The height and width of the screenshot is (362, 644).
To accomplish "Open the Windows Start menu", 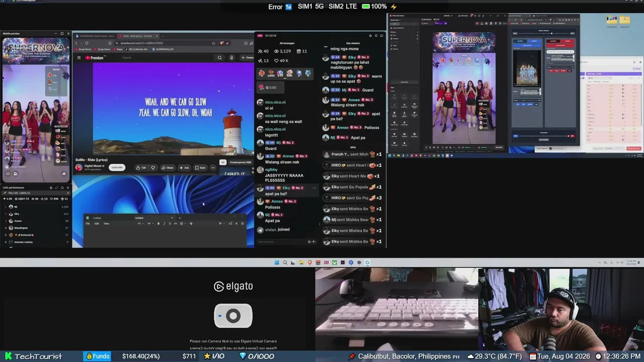I will pyautogui.click(x=277, y=262).
